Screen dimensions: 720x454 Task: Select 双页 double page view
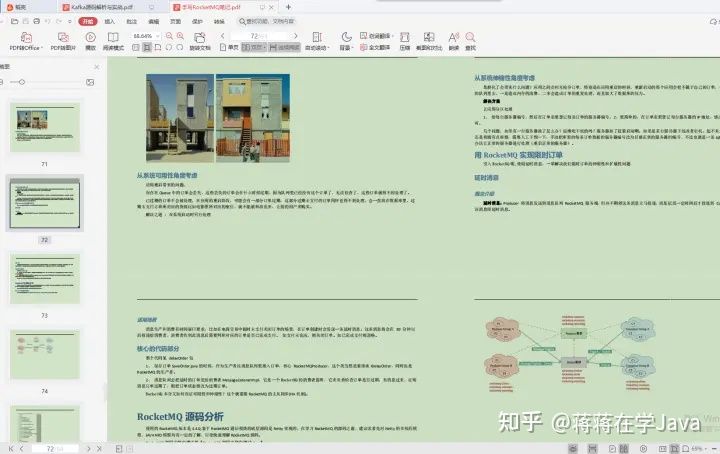click(x=251, y=47)
